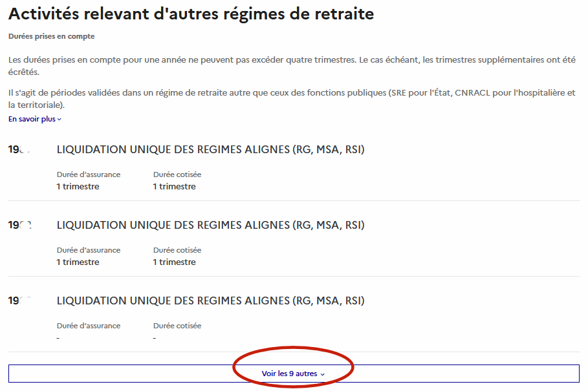Click the paragraph mentioning SRE and CNRACL
The width and height of the screenshot is (588, 391).
(291, 99)
